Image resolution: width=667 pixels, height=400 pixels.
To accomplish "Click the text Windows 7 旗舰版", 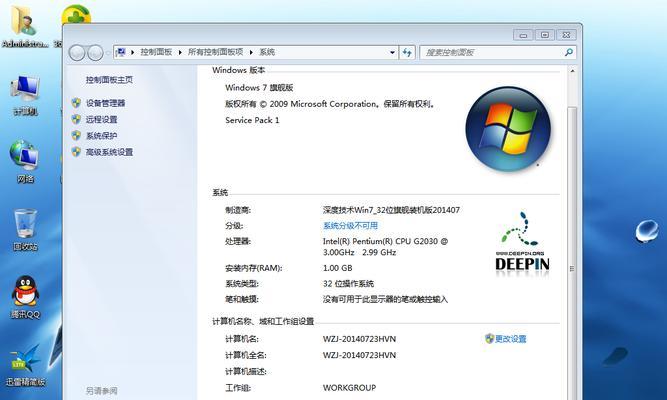I will coord(259,88).
